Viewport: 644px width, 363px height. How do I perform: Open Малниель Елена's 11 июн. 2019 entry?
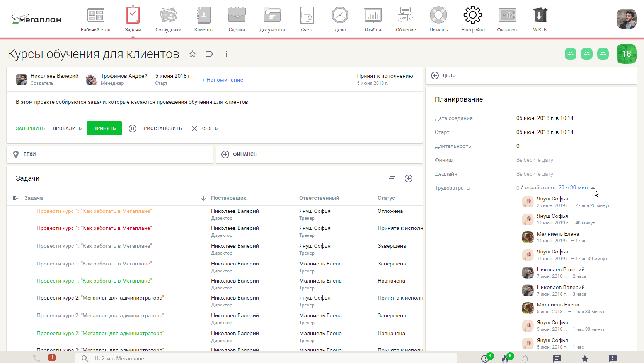coord(554,237)
